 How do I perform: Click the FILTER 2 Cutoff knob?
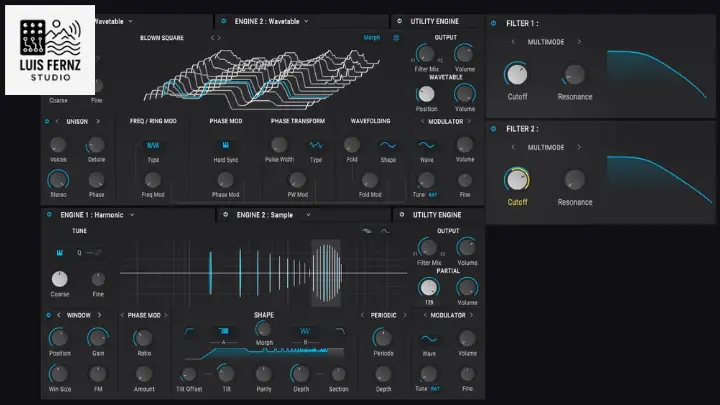point(517,180)
